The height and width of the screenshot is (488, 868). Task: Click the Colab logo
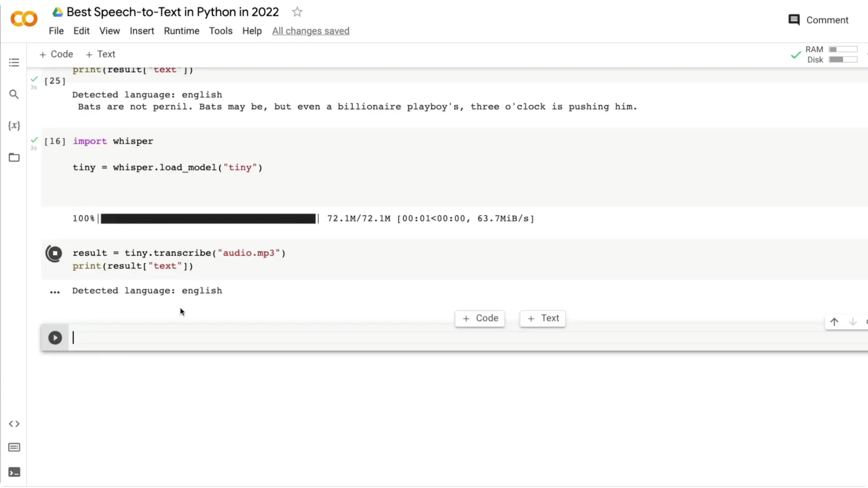(x=24, y=19)
